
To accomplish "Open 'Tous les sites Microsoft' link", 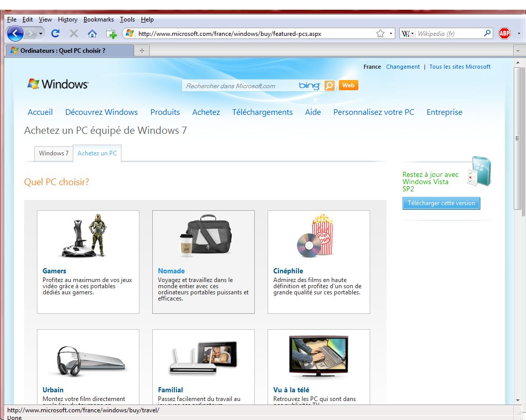I will coord(460,67).
